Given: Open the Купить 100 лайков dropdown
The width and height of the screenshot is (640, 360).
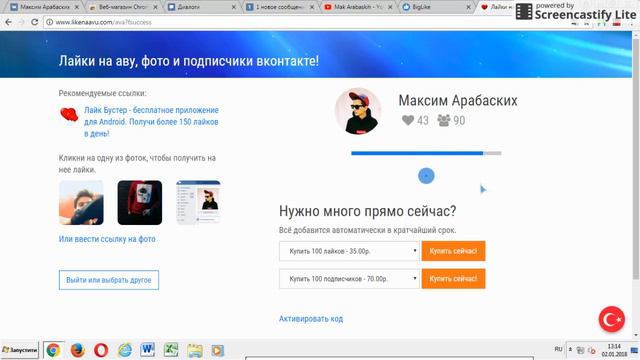Looking at the screenshot, I should 349,251.
